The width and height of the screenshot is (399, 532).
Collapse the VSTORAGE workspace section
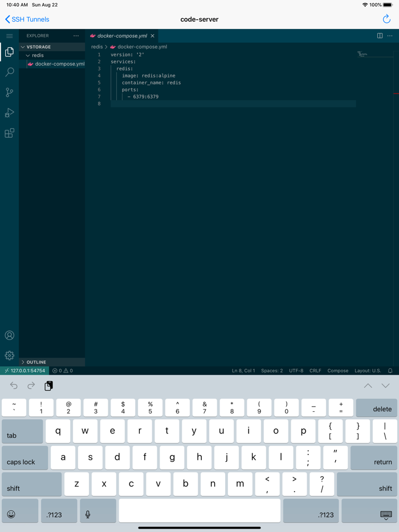click(x=52, y=47)
